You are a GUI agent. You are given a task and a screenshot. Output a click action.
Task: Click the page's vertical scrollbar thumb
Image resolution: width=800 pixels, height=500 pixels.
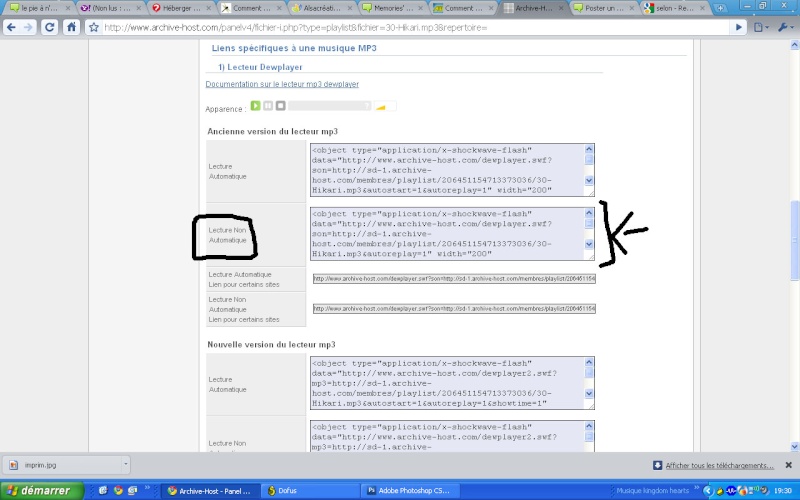pos(794,240)
